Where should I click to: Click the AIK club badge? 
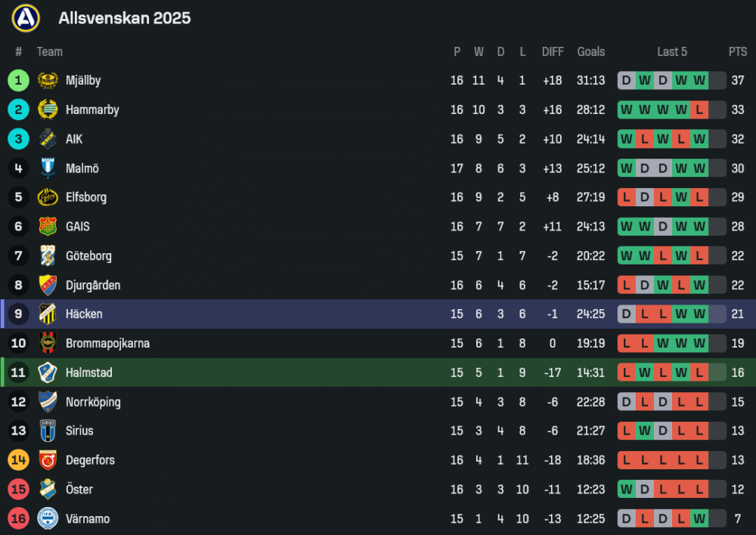point(48,139)
